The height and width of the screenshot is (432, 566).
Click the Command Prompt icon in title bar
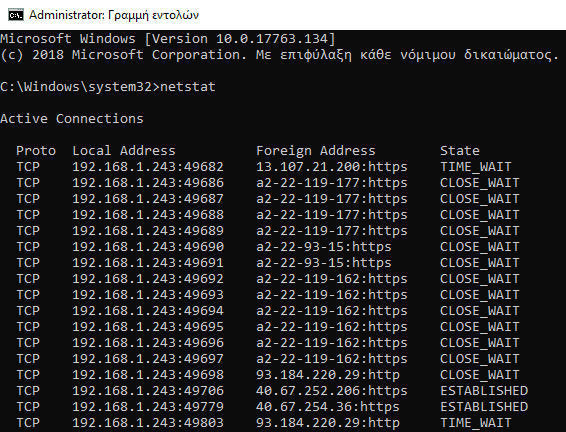16,15
